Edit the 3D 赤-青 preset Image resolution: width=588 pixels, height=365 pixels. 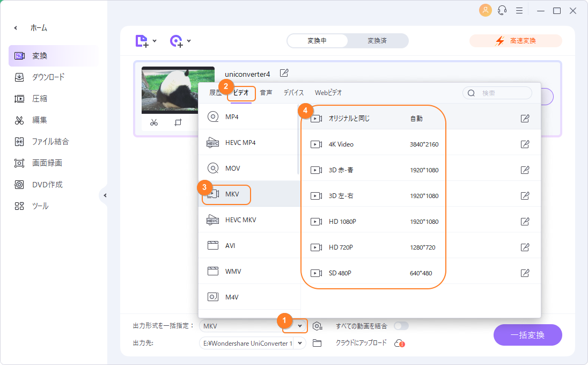tap(525, 170)
